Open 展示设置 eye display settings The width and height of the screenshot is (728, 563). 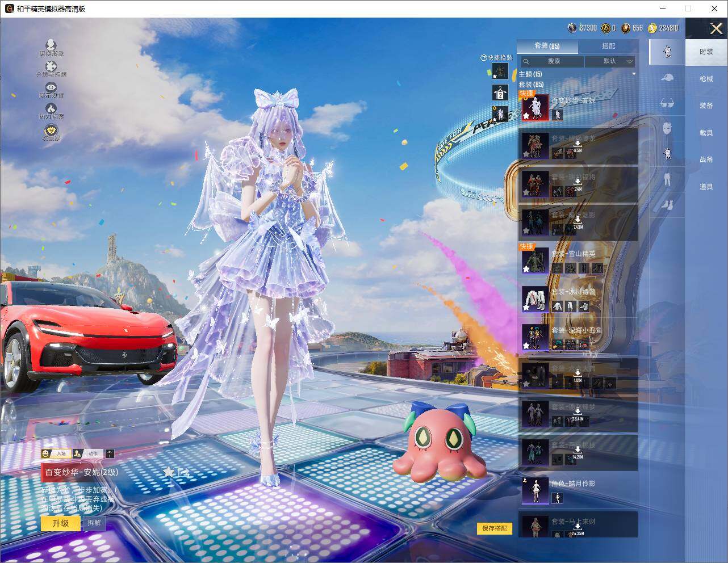(51, 87)
